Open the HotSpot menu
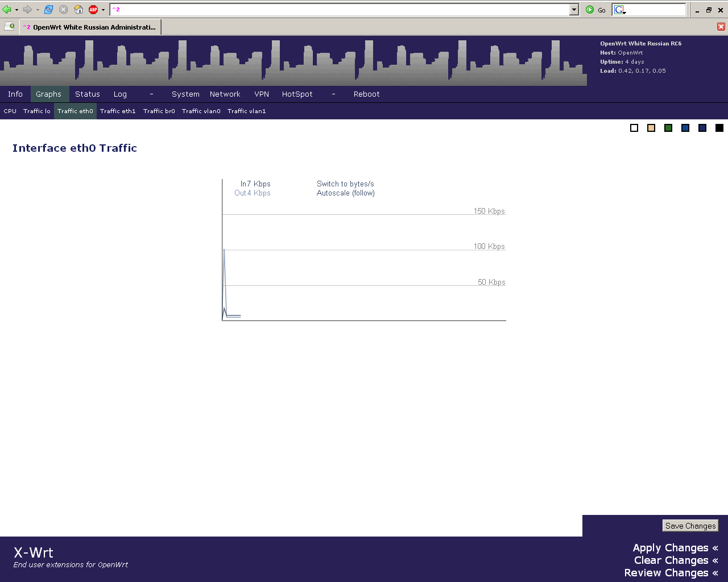The image size is (728, 582). [297, 94]
